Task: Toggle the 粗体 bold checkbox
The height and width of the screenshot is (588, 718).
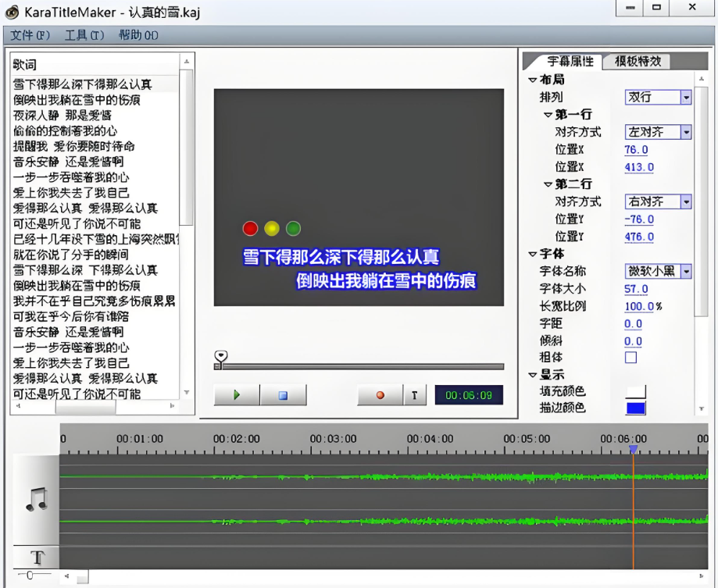Action: point(631,358)
